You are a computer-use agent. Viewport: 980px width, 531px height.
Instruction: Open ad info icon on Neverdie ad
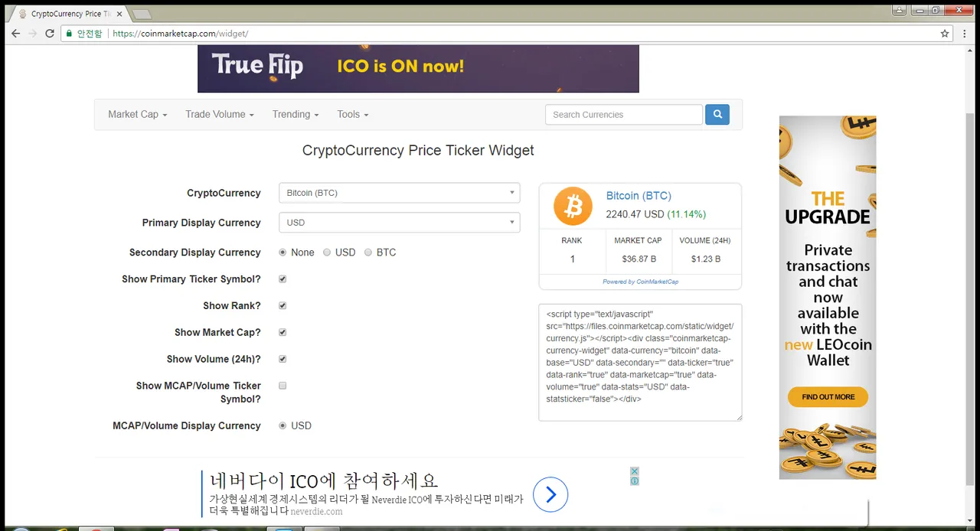[635, 481]
